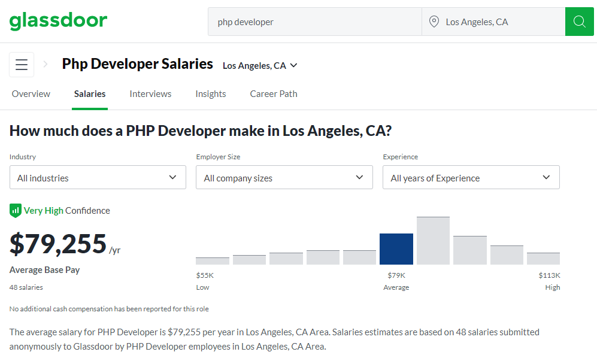Click the php developer search field
Viewport: 597px width, 364px height.
(315, 22)
